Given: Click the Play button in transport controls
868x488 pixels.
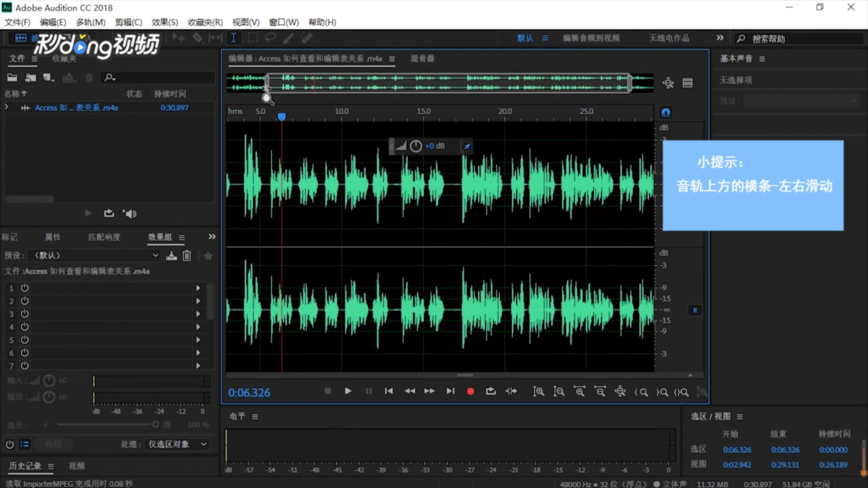Looking at the screenshot, I should click(x=348, y=391).
